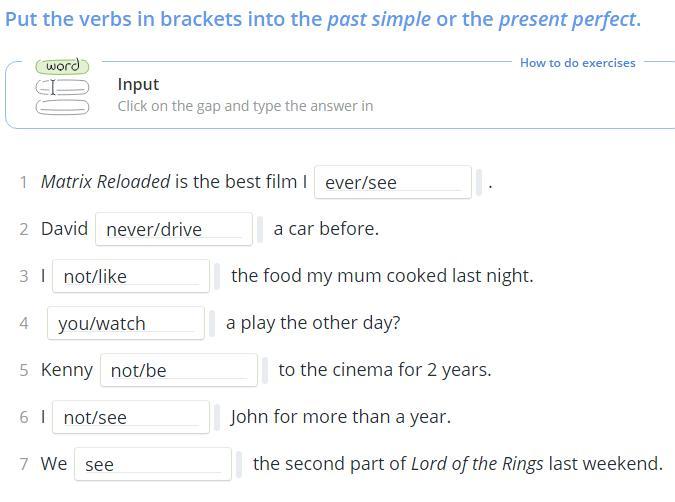Click gray marker next to never/drive field
The height and width of the screenshot is (502, 675).
[x=261, y=229]
